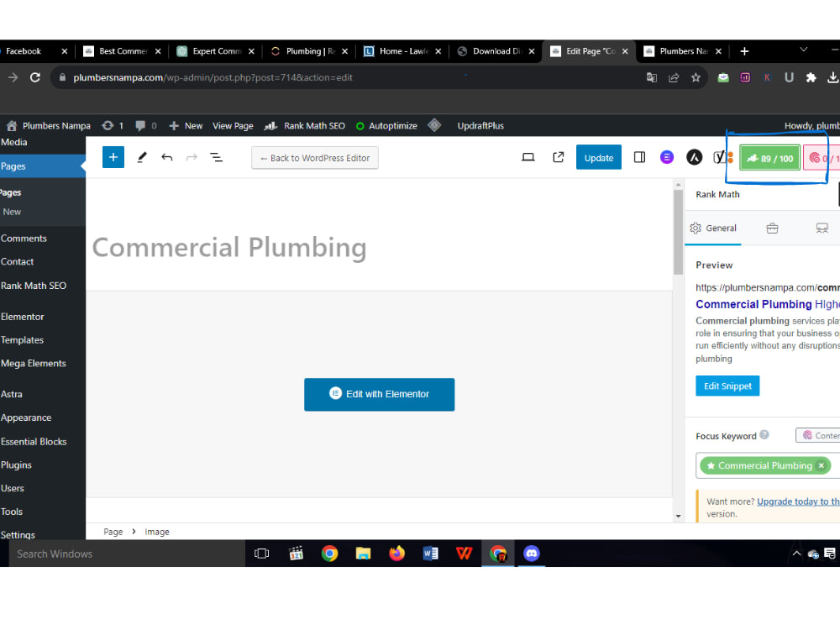This screenshot has height=630, width=840.
Task: Reload the browser page
Action: pyautogui.click(x=34, y=77)
